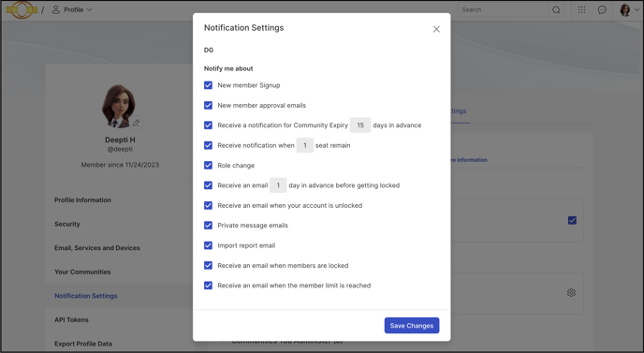Expand the chevron next to header avatar
The width and height of the screenshot is (644, 353).
(x=637, y=10)
